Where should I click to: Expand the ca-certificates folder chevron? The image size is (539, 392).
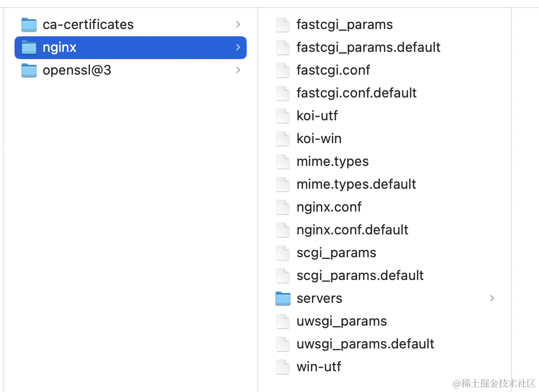[x=238, y=24]
